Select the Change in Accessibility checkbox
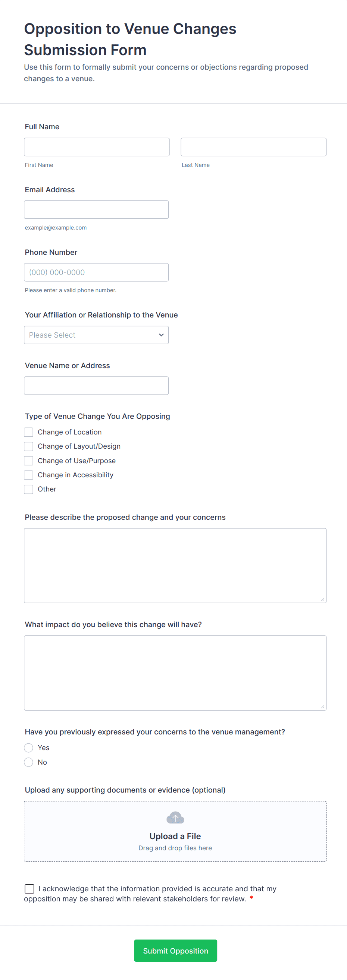This screenshot has width=347, height=980. (29, 475)
